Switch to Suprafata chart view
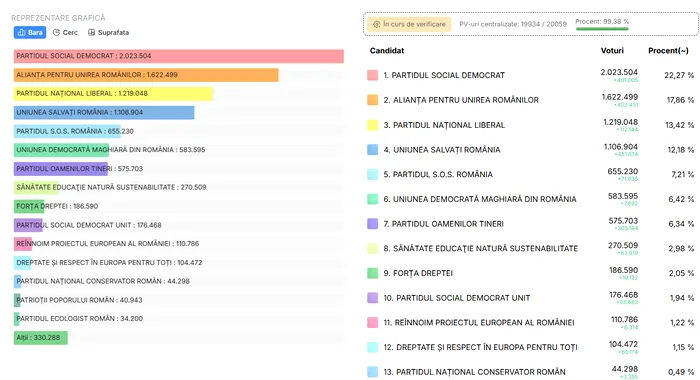Screen dimensions: 700x380 (108, 33)
